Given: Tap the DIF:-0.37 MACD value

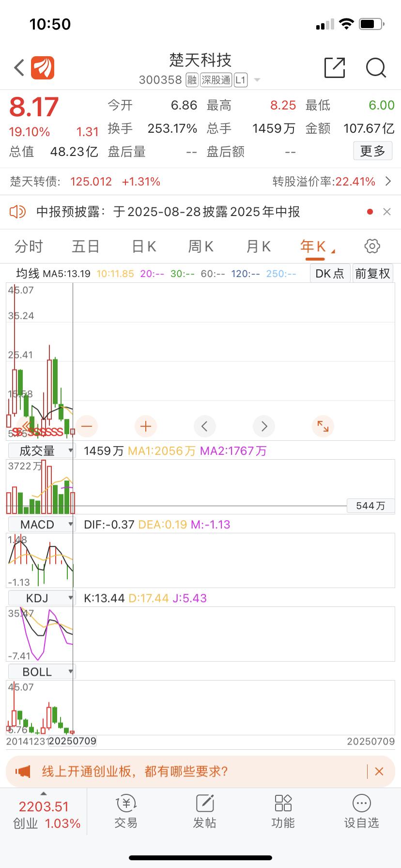Looking at the screenshot, I should (x=109, y=525).
